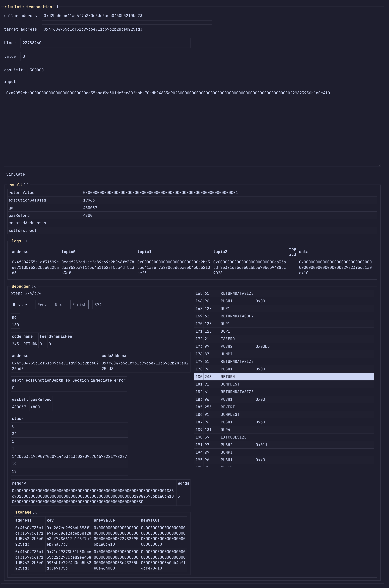
Task: Click the returnValue result value
Action: tap(229, 193)
